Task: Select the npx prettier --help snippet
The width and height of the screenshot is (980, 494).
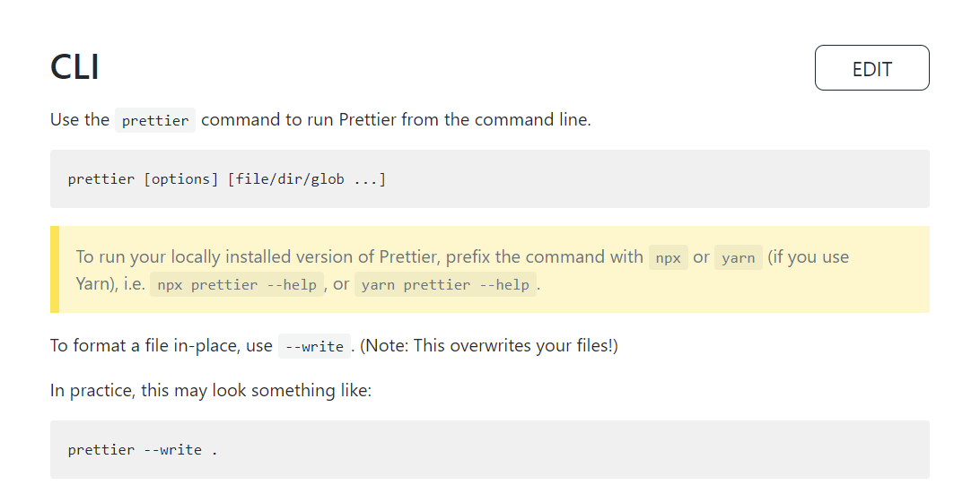Action: point(237,284)
